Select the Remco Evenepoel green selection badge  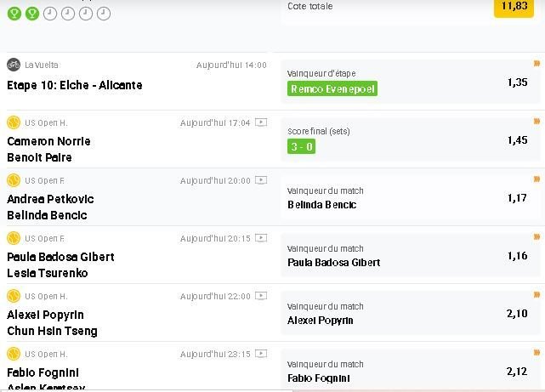(x=332, y=88)
